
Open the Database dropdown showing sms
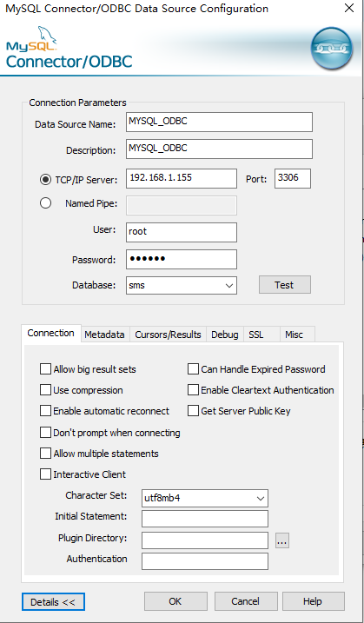tap(182, 285)
